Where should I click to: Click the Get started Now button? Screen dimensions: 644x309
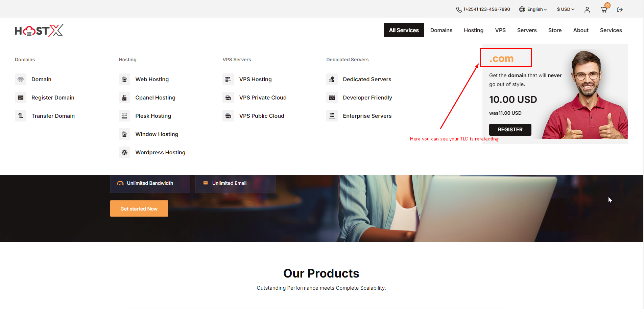coord(139,208)
